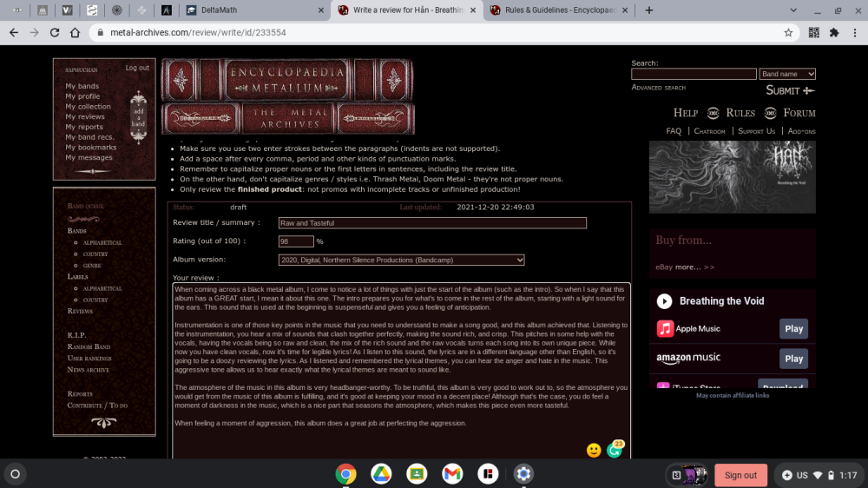Open User rankings in the sidebar

[x=89, y=359]
